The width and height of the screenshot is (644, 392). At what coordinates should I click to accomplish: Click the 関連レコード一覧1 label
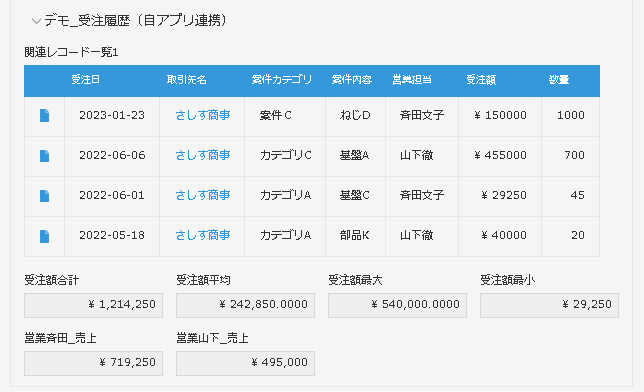pyautogui.click(x=71, y=53)
